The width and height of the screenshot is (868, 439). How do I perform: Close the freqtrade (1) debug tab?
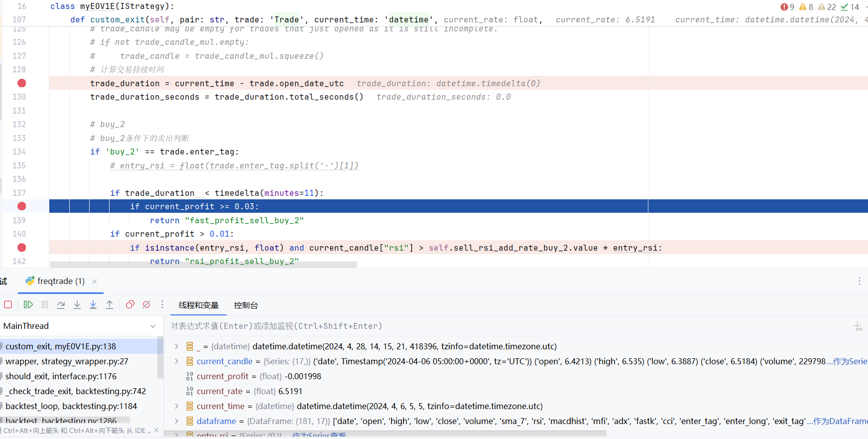[95, 282]
